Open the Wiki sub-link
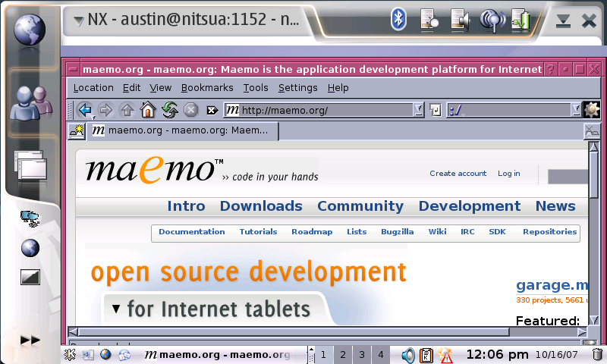The height and width of the screenshot is (364, 607). point(438,232)
